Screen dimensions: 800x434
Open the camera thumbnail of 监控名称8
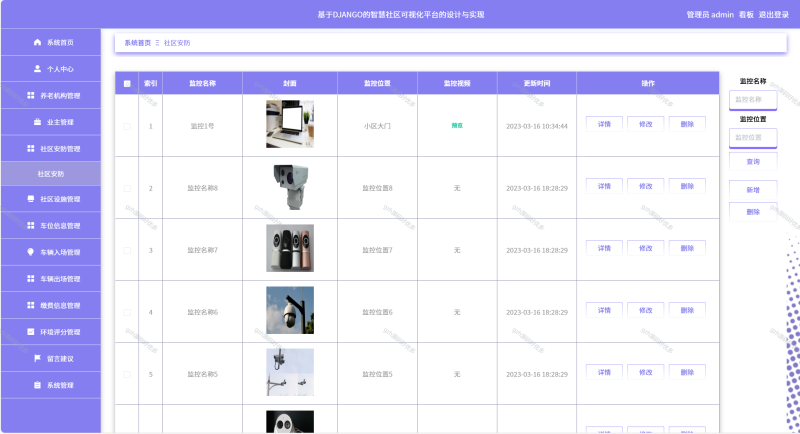[x=290, y=187]
